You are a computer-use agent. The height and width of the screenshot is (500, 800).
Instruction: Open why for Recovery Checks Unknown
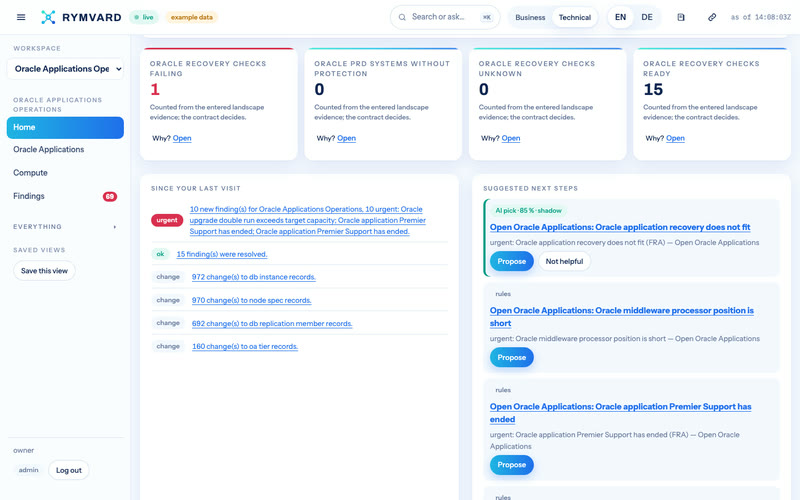511,138
